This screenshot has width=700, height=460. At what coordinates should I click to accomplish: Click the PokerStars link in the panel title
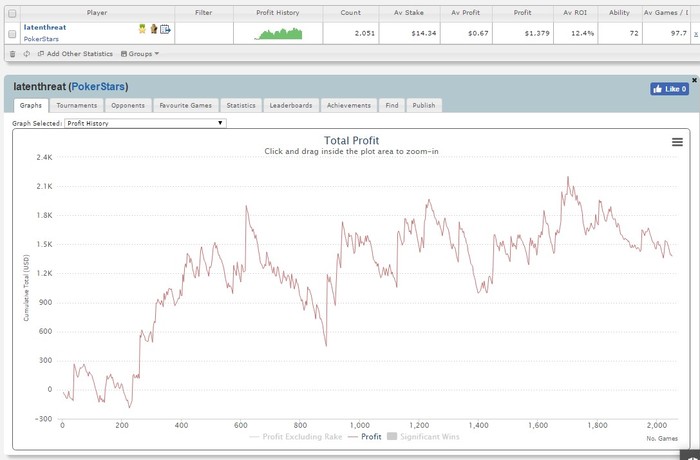pyautogui.click(x=98, y=87)
